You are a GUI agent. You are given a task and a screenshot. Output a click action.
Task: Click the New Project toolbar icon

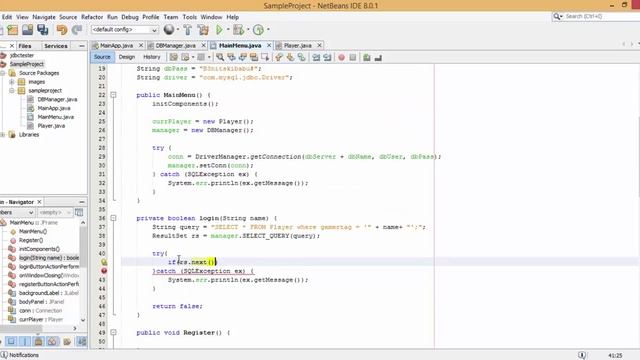[x=13, y=30]
